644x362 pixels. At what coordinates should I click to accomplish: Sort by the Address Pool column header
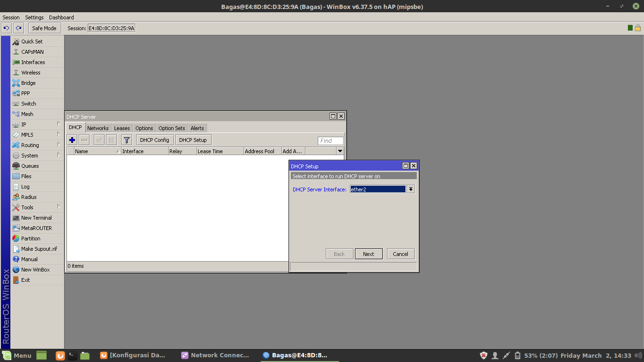[x=263, y=151]
